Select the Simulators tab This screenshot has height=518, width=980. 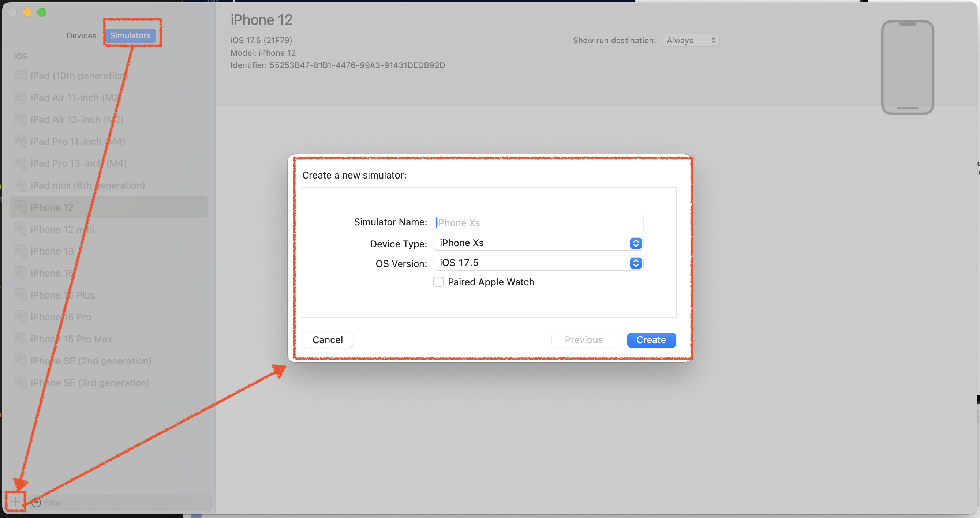[131, 35]
